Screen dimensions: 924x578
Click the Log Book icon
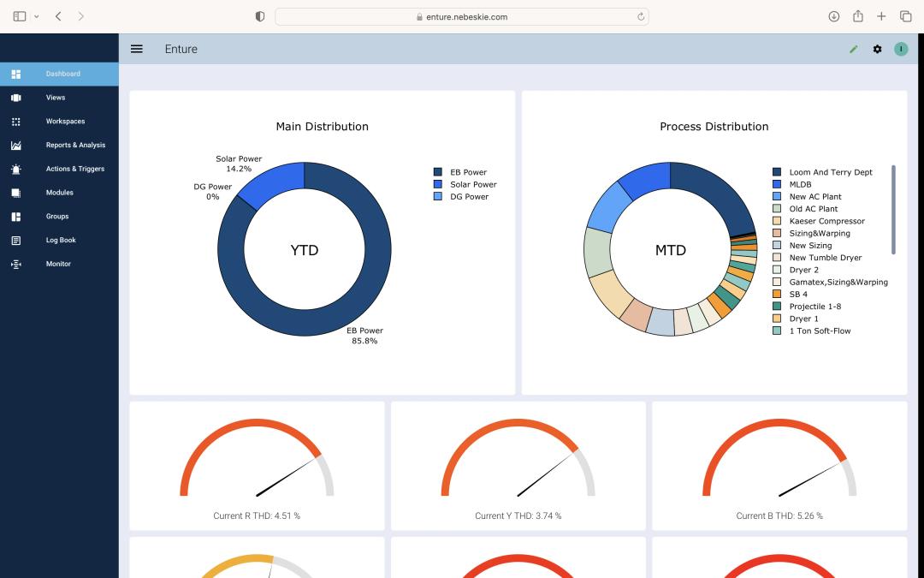pos(16,241)
